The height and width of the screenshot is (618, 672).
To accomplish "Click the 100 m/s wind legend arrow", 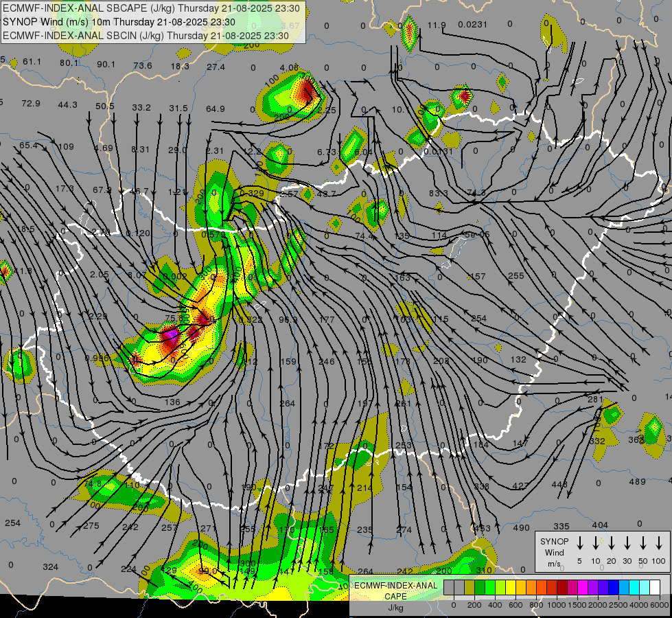I will (659, 543).
